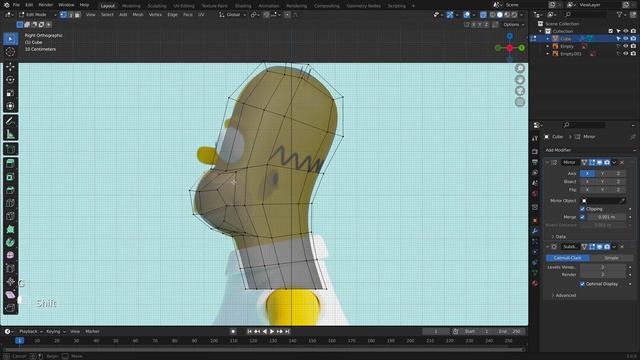
Task: Toggle Optimal Display checkbox
Action: pos(582,284)
